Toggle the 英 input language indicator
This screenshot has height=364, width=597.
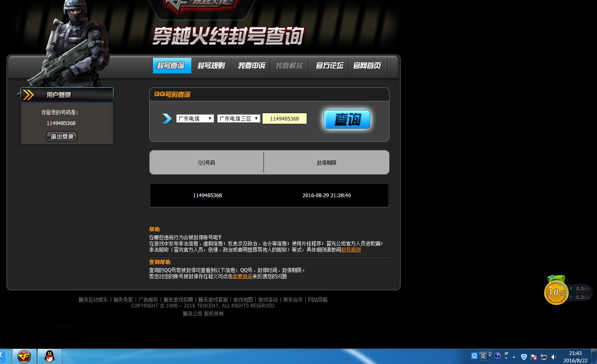(x=483, y=356)
